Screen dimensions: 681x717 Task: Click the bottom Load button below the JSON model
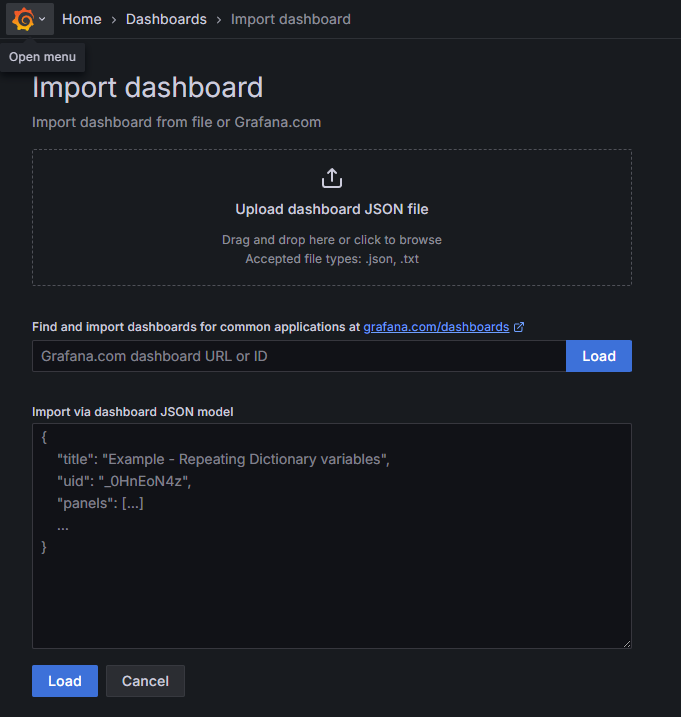[x=65, y=681]
